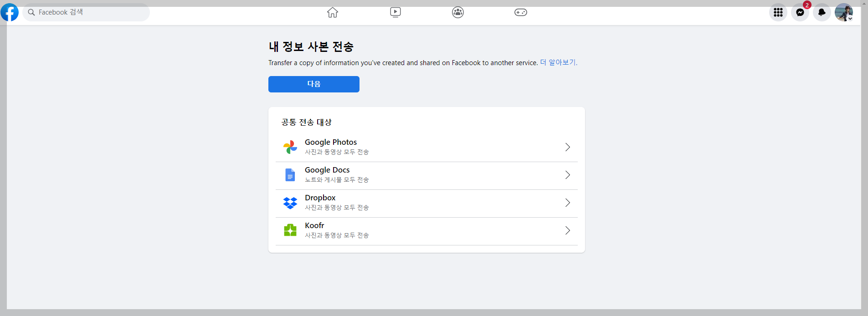This screenshot has height=316, width=868.
Task: Open the apps grid menu
Action: [778, 12]
